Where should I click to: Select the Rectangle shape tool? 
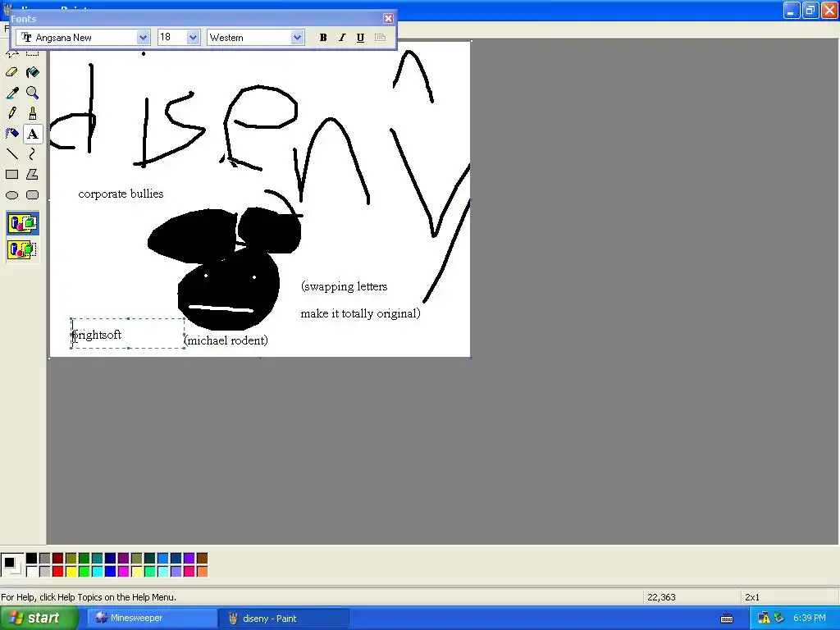[x=11, y=174]
